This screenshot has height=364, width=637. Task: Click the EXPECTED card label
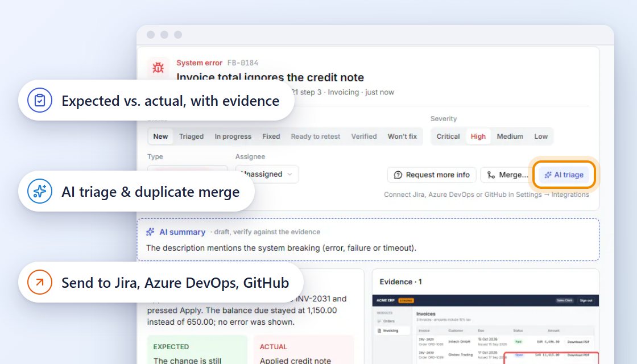[x=171, y=346]
